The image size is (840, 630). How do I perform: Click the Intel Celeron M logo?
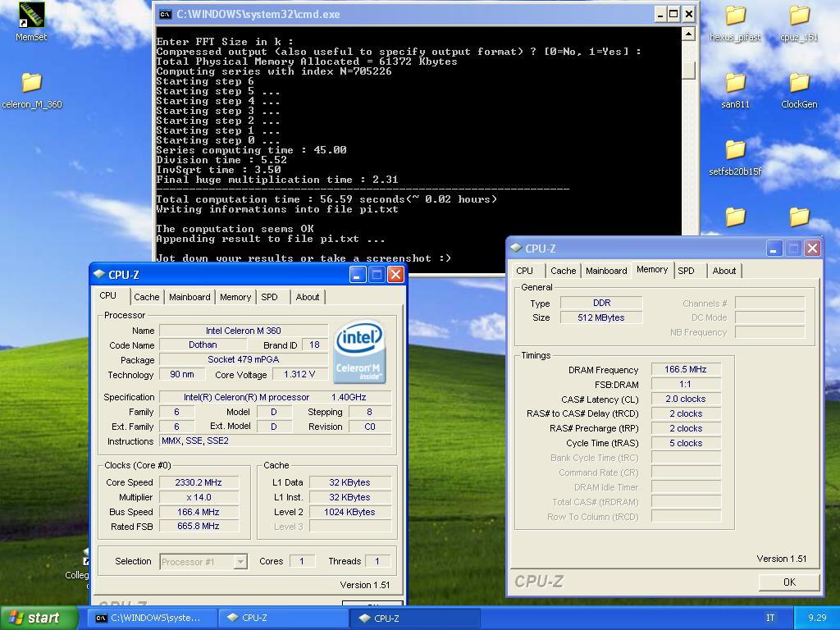click(x=359, y=352)
